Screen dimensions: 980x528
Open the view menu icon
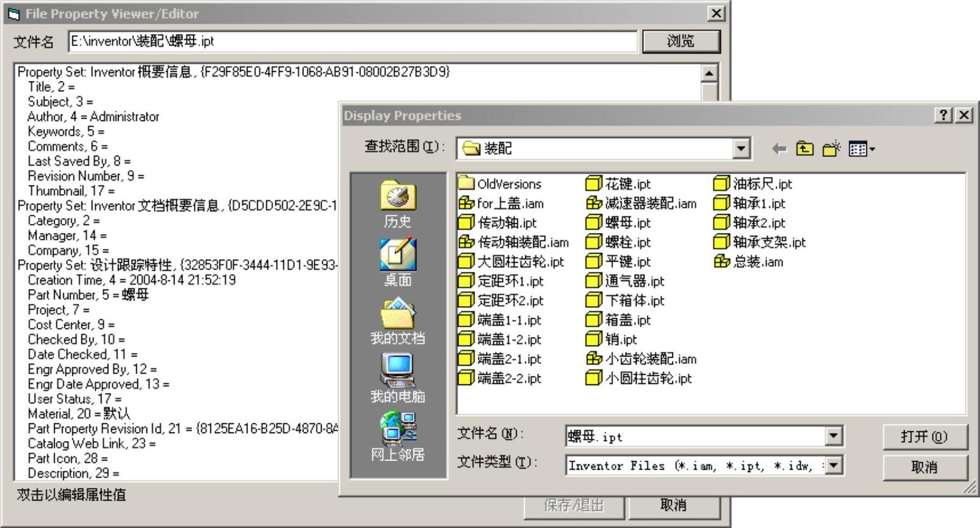(861, 148)
